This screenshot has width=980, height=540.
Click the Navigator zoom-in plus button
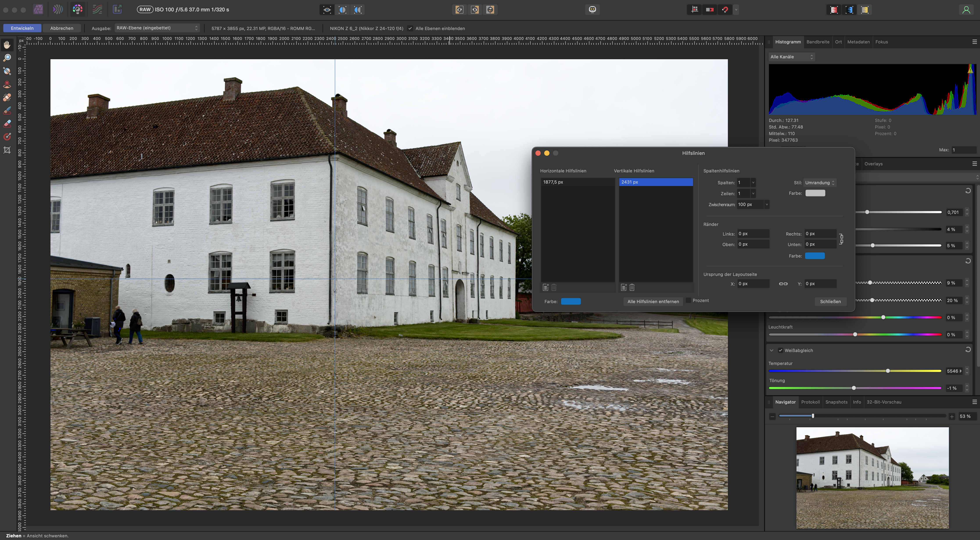click(x=951, y=417)
